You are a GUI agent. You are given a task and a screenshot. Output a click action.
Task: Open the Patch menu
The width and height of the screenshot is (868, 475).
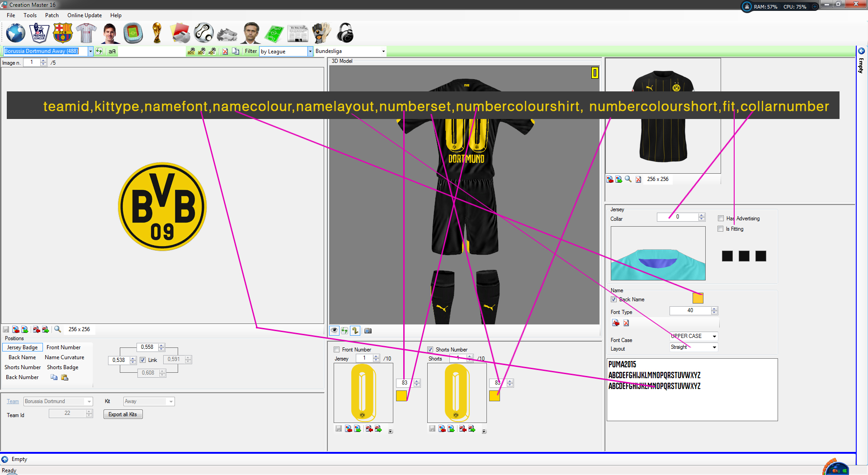tap(52, 15)
